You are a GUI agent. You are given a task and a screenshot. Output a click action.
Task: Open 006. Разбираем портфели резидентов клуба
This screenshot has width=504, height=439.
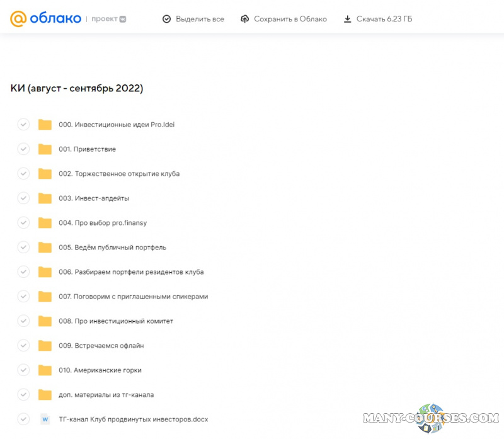click(131, 272)
